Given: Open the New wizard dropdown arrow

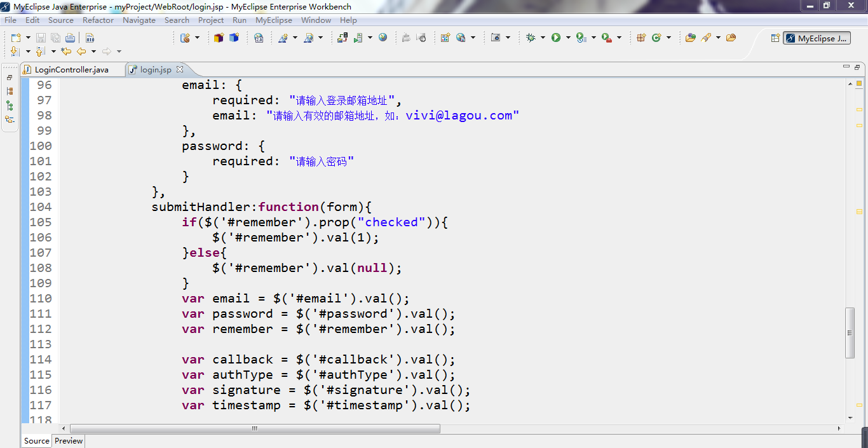Looking at the screenshot, I should click(x=28, y=38).
